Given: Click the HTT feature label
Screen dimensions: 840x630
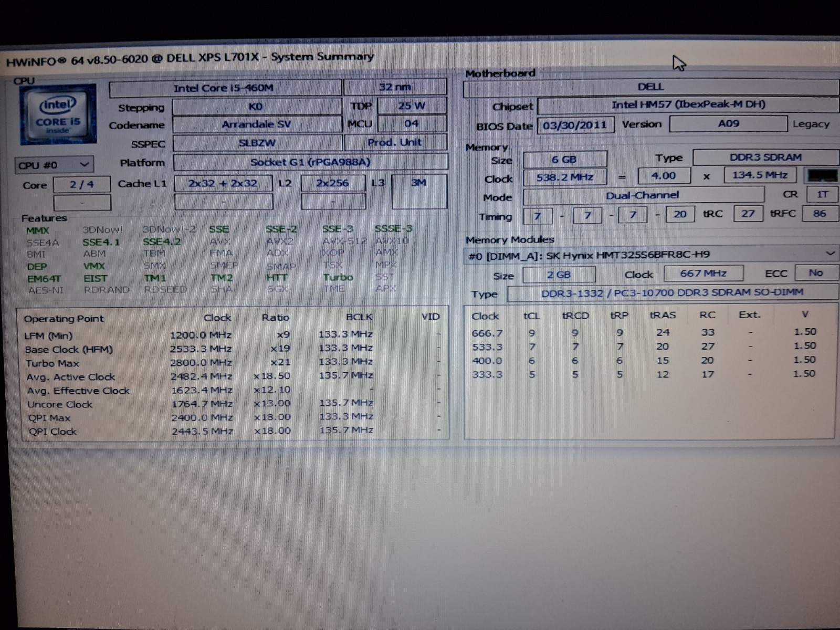Looking at the screenshot, I should (x=277, y=278).
